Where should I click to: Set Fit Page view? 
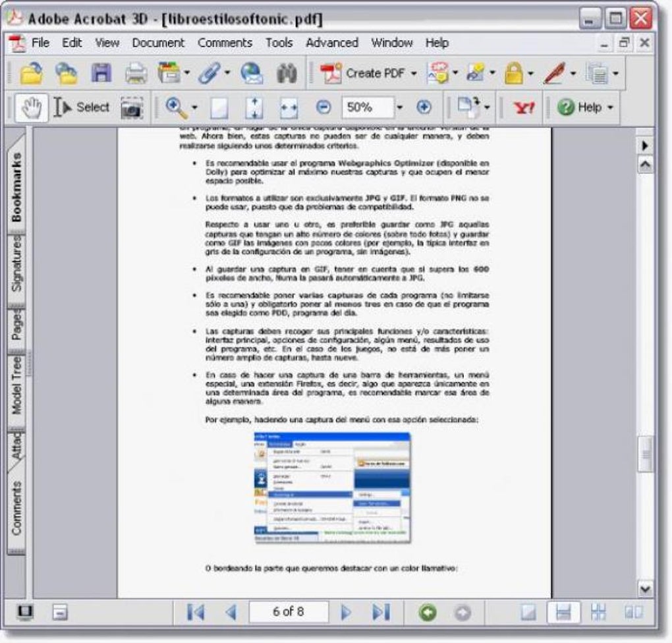(x=254, y=107)
